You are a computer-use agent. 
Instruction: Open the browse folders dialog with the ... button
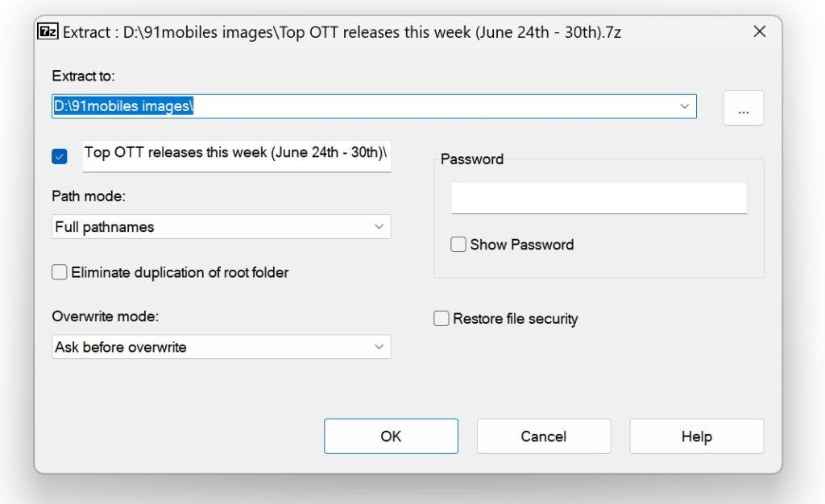743,107
